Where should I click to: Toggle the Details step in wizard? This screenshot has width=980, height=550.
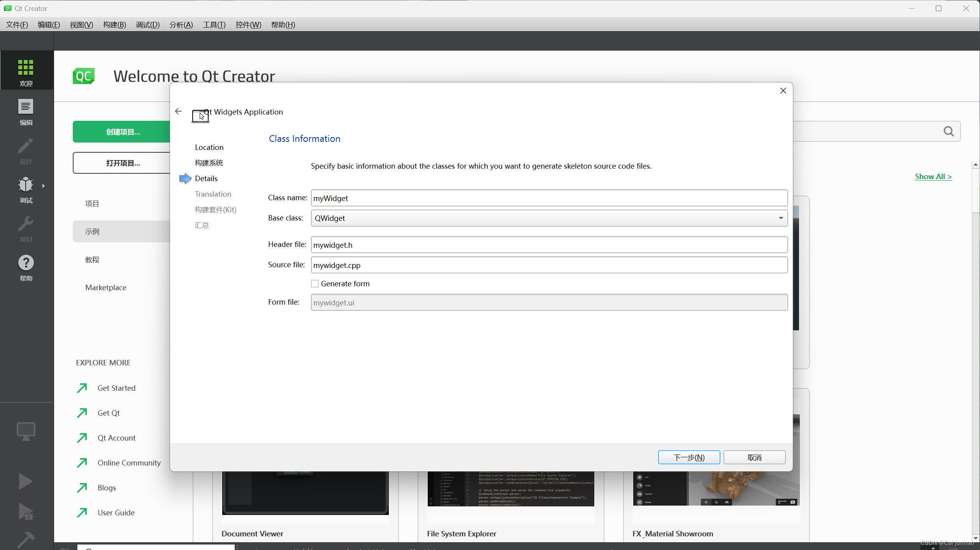(206, 178)
